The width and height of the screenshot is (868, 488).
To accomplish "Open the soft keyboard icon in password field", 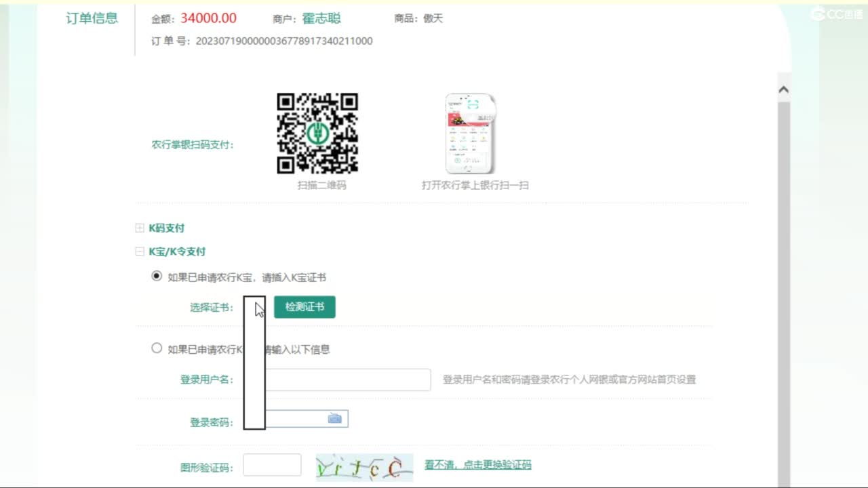I will 335,419.
